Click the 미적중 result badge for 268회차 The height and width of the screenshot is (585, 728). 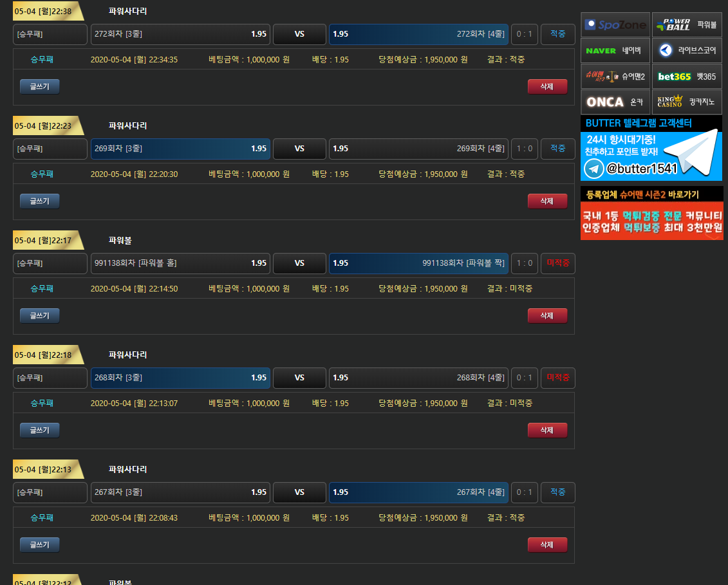pos(557,378)
